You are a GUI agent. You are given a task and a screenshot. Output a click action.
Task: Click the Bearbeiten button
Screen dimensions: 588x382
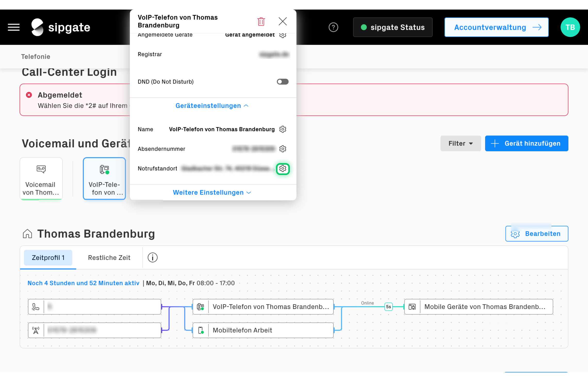click(536, 234)
